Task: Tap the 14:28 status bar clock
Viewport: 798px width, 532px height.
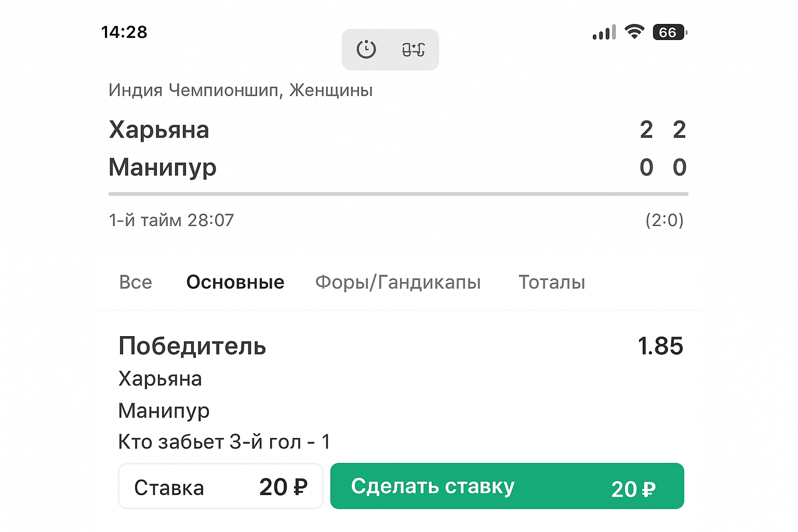Action: pyautogui.click(x=124, y=32)
